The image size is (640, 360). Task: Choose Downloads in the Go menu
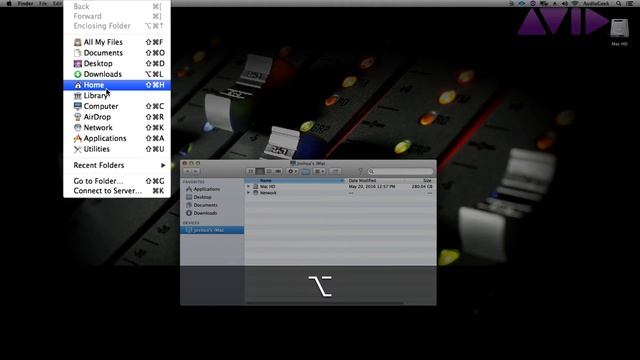pyautogui.click(x=117, y=74)
